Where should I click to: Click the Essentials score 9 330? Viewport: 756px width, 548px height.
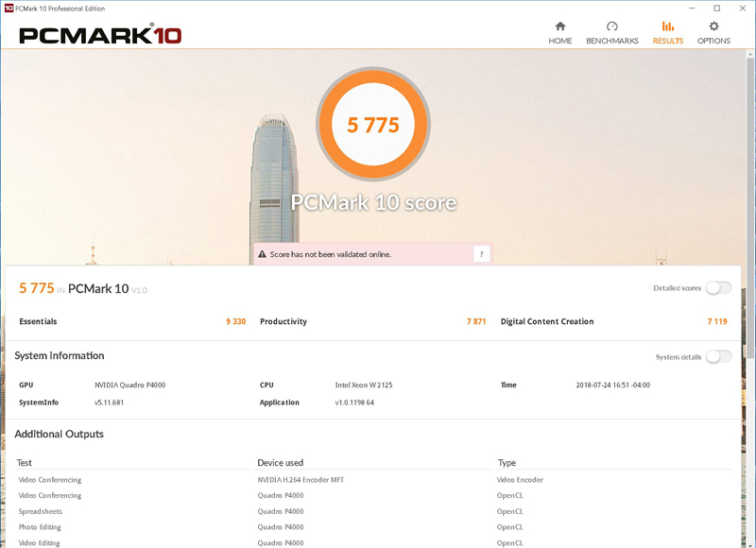click(x=235, y=321)
